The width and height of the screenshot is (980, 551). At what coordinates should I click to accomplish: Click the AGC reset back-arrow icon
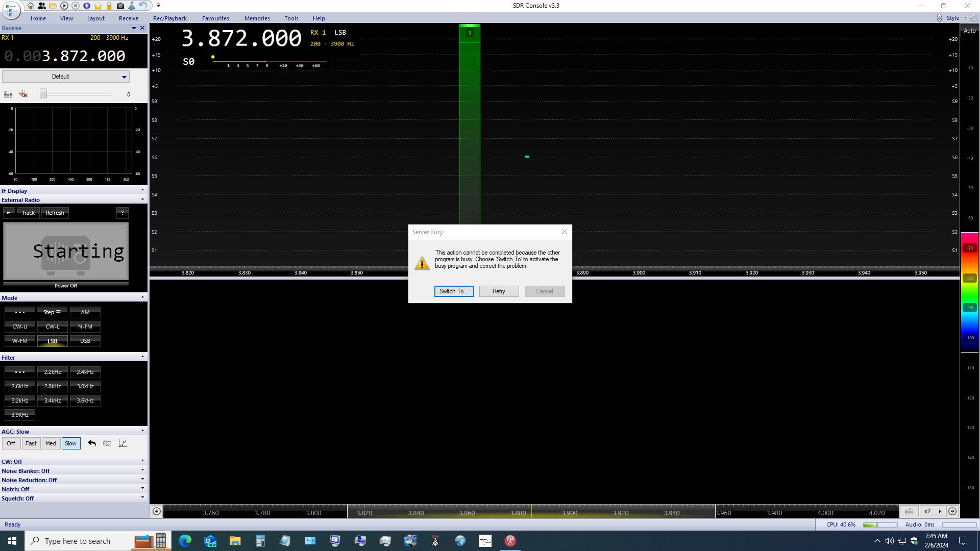92,443
